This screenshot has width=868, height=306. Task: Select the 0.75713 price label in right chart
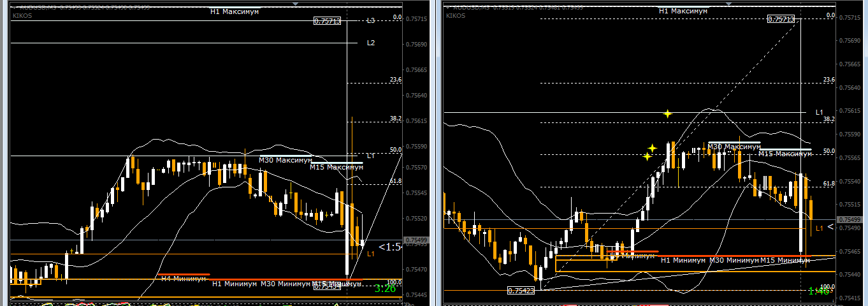pos(781,20)
